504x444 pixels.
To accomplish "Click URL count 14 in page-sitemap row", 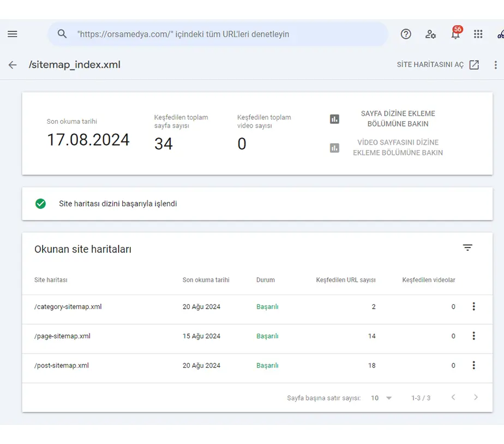I will point(372,336).
